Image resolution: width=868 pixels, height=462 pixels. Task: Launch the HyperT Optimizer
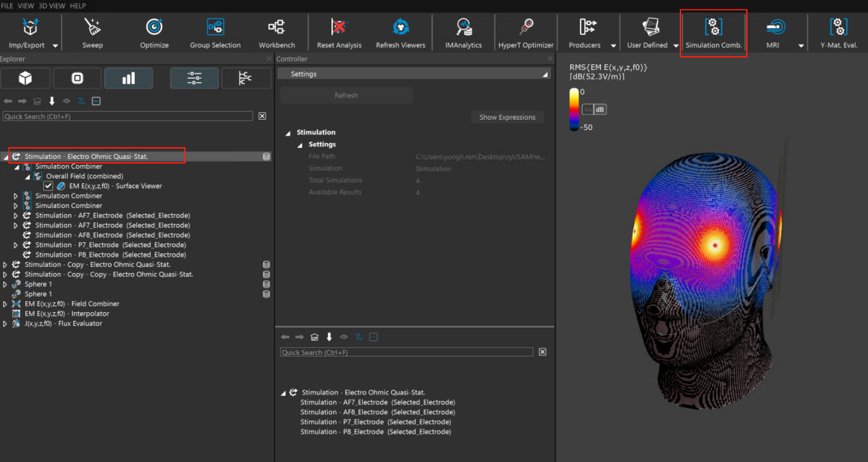[x=526, y=27]
